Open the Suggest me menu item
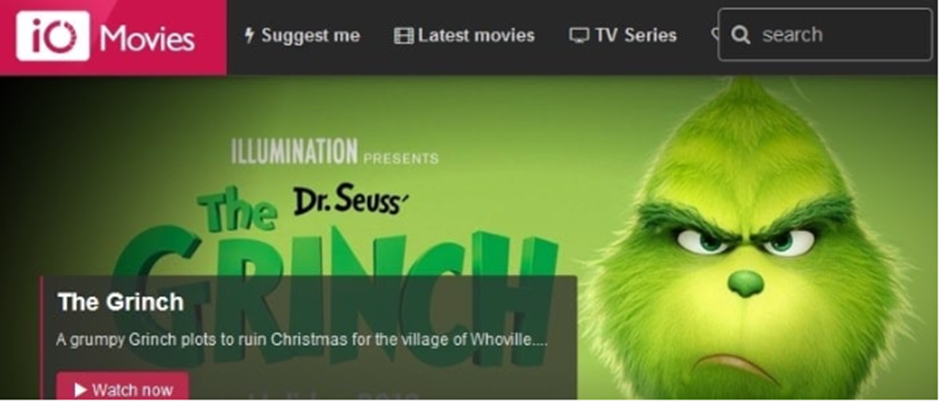Screen dimensions: 941x403 (x=302, y=35)
